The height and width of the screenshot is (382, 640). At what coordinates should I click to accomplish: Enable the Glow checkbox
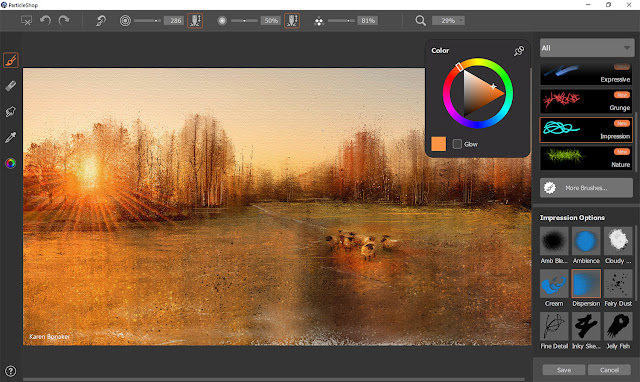pos(457,144)
